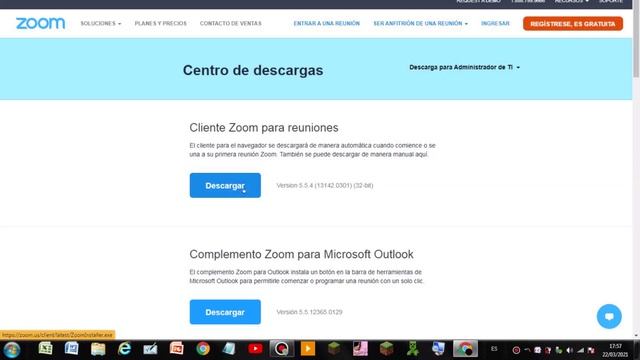Click the ZoomInstaller.exe status bar URL

pos(57,335)
